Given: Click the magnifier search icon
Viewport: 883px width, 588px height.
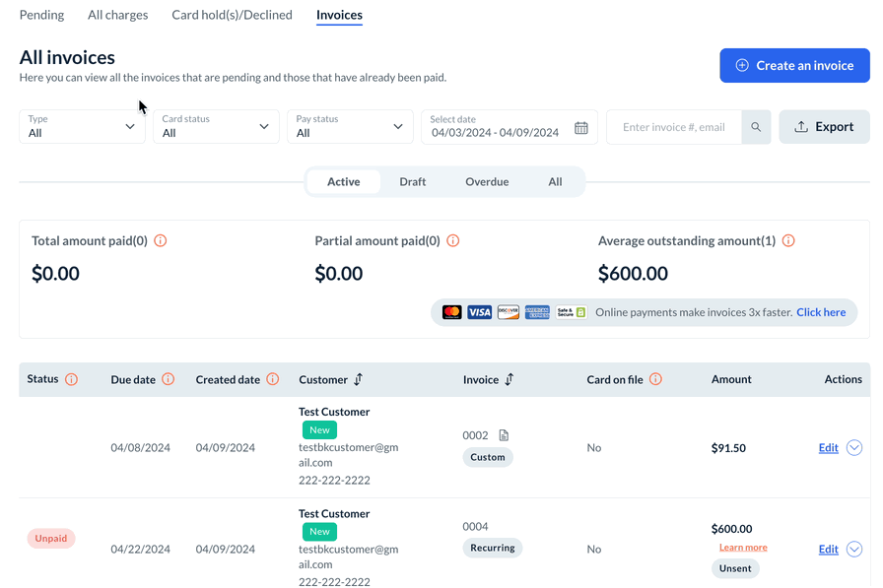Looking at the screenshot, I should (756, 127).
